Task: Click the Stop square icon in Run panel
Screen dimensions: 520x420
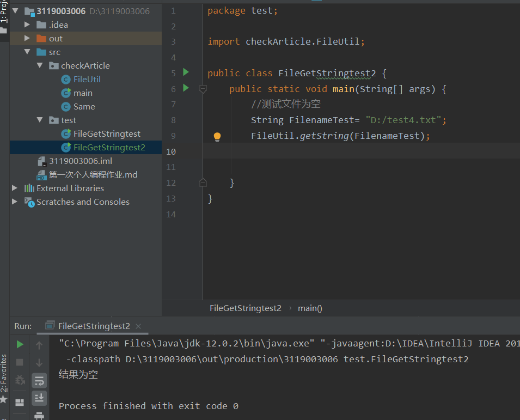Action: pyautogui.click(x=20, y=362)
